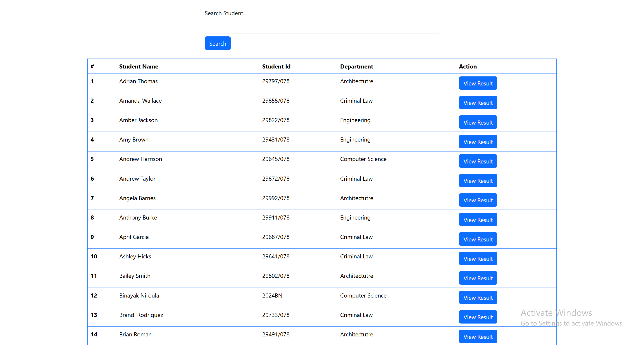The image size is (644, 345).
Task: Click the Search Student input field
Action: point(322,27)
